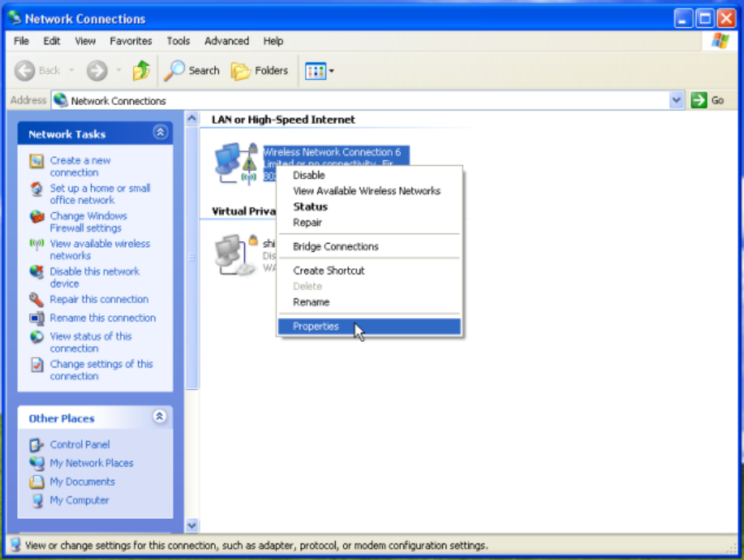Screen dimensions: 744x560
Task: Click View status of this connection link
Action: [91, 342]
